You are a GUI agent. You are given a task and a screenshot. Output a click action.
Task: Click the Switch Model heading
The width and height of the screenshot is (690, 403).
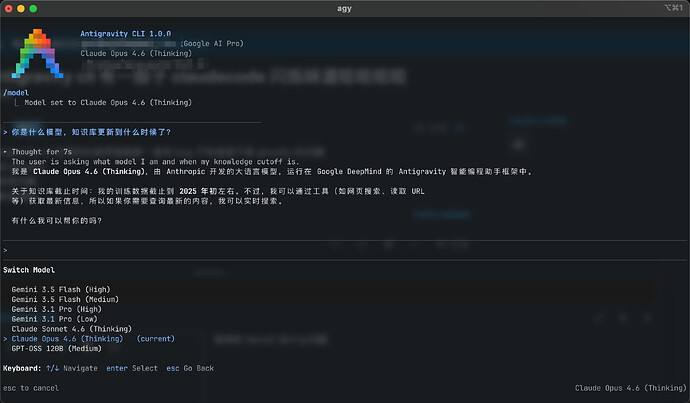point(29,270)
